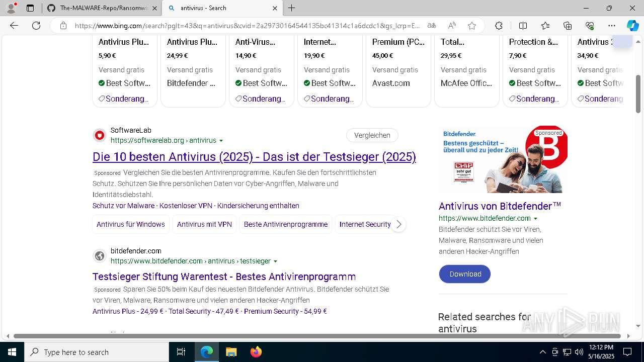Click Antivirus Plus - 24,99 € link
The image size is (644, 362).
[x=128, y=311]
